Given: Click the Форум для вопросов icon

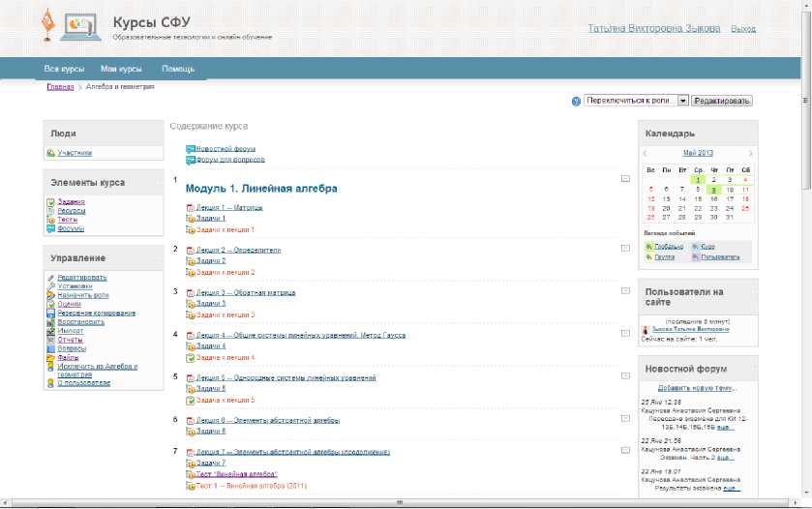Looking at the screenshot, I should pyautogui.click(x=190, y=160).
